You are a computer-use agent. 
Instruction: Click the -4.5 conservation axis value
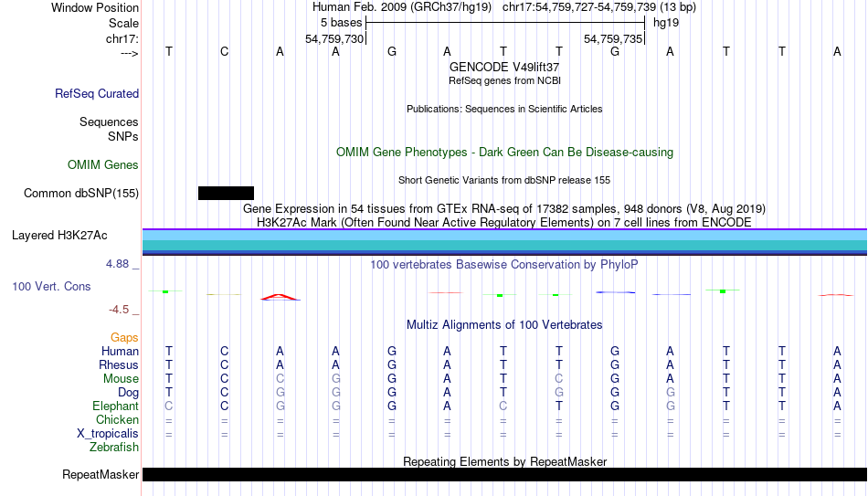pyautogui.click(x=119, y=310)
